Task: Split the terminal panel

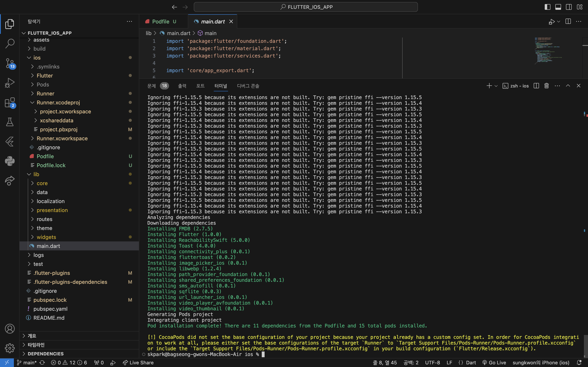Action: click(536, 86)
